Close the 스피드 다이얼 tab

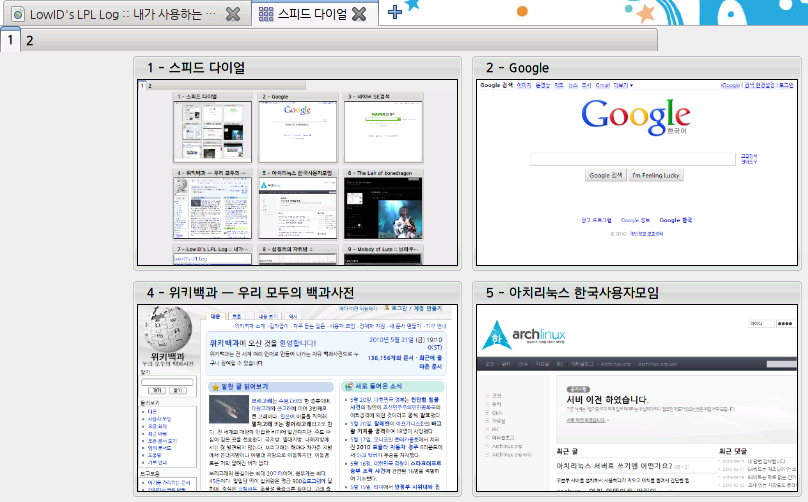click(x=359, y=14)
